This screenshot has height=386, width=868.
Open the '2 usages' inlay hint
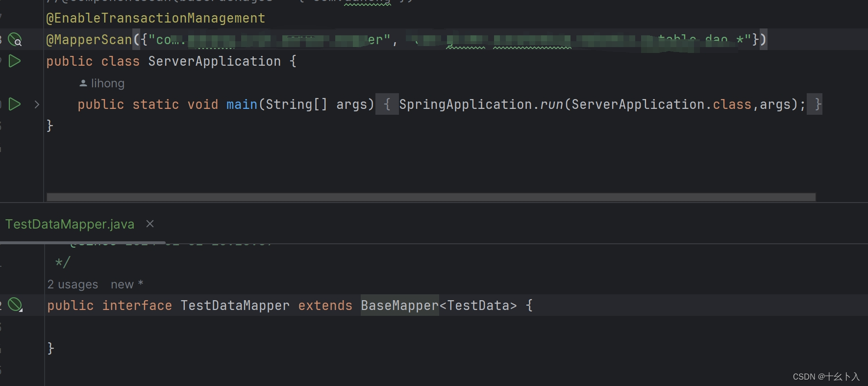(73, 284)
